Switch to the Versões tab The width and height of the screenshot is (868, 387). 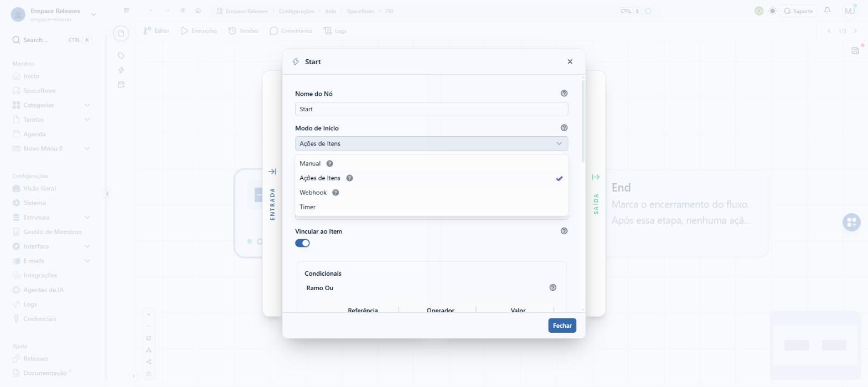coord(243,31)
